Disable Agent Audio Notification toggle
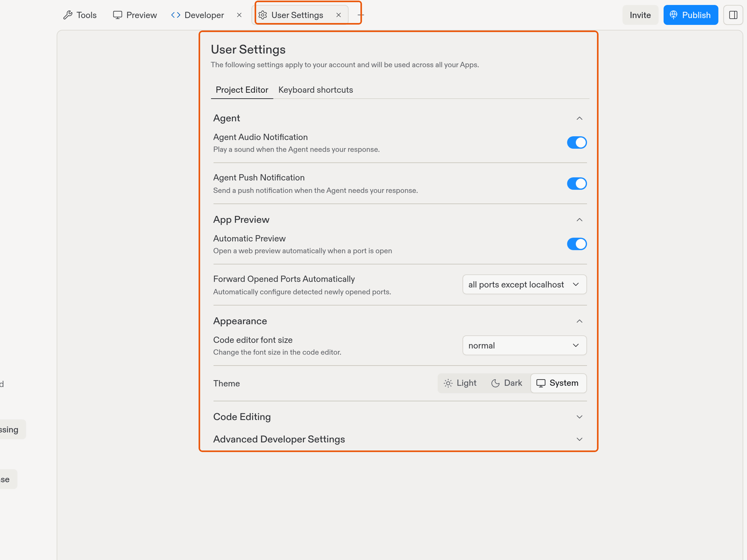Screen dimensions: 747x560 coord(577,143)
